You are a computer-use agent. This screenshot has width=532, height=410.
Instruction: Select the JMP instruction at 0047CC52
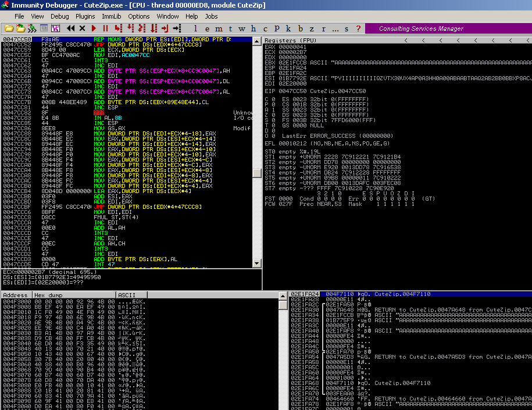[x=127, y=44]
